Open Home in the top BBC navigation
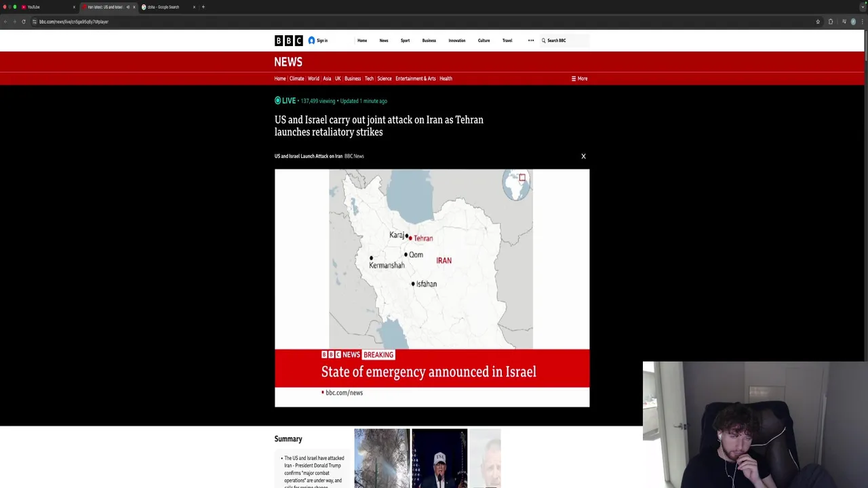Image resolution: width=868 pixels, height=488 pixels. pos(362,41)
